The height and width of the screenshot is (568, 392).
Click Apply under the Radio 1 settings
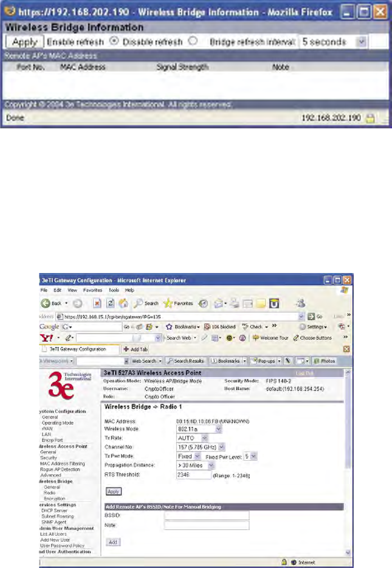pyautogui.click(x=113, y=491)
